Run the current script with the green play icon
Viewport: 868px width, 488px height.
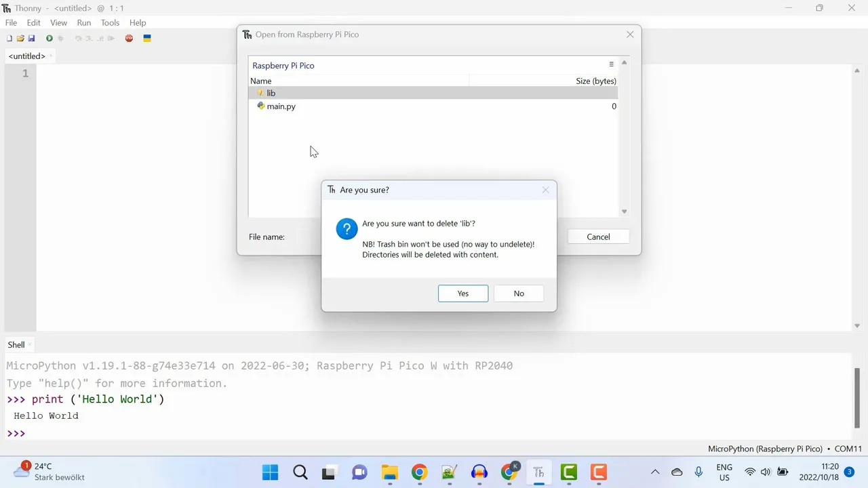(x=50, y=39)
